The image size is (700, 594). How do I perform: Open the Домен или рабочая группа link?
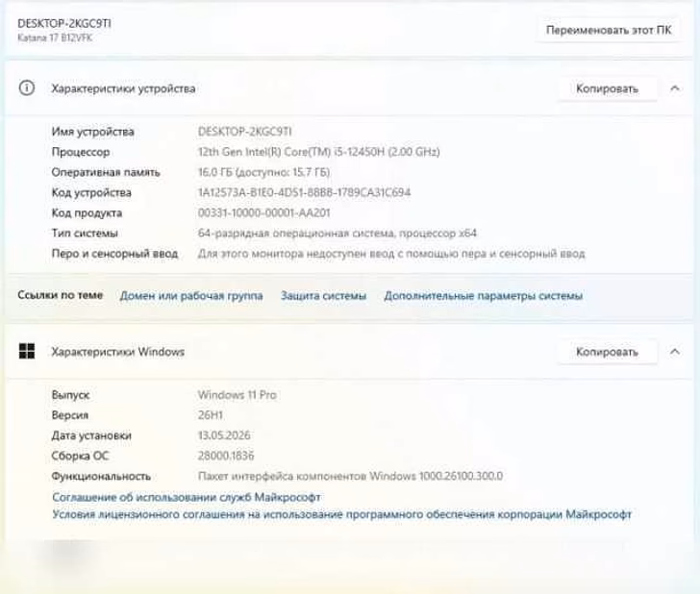coord(191,296)
